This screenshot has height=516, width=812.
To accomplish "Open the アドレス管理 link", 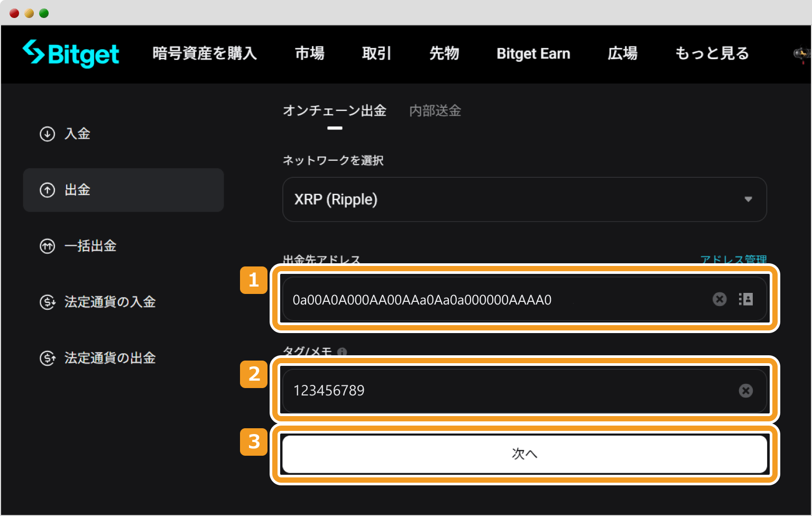I will click(x=734, y=260).
